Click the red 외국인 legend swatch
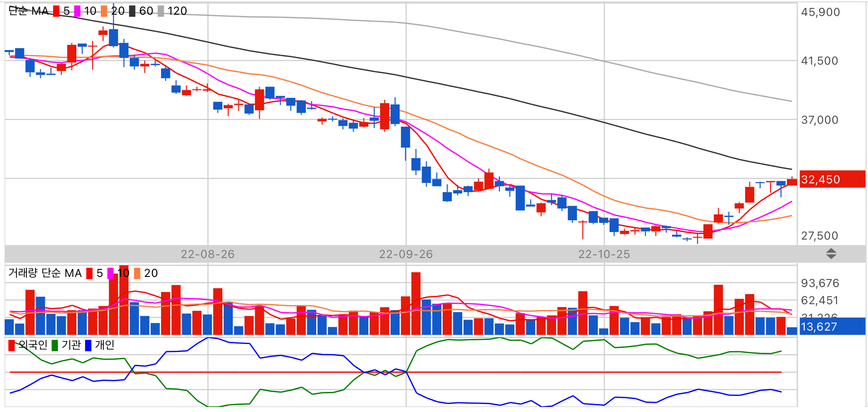The height and width of the screenshot is (412, 868). (x=12, y=345)
